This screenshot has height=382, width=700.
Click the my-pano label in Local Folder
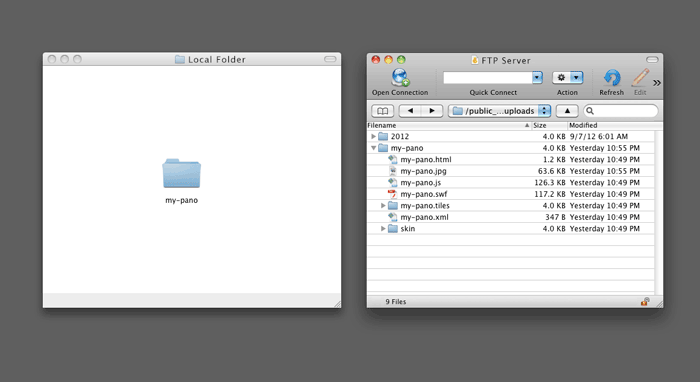[182, 200]
